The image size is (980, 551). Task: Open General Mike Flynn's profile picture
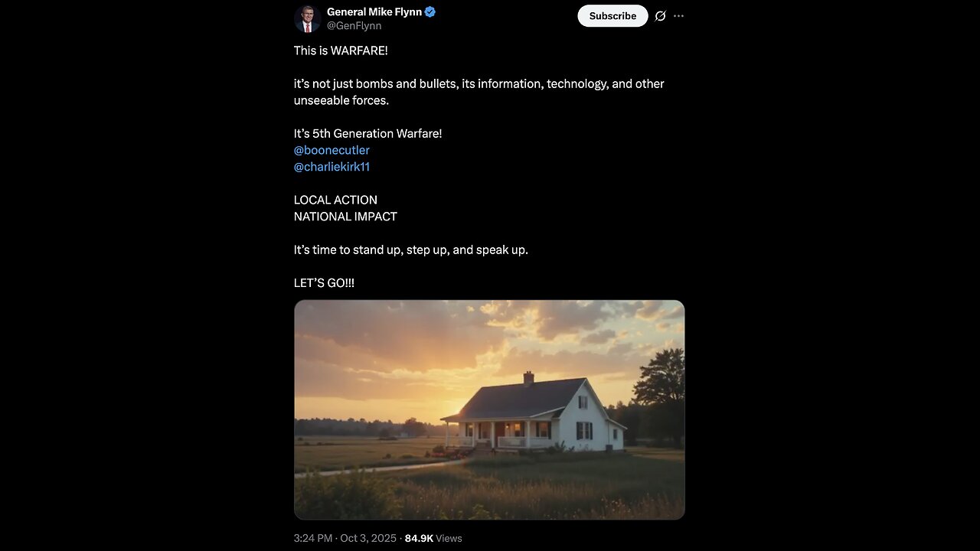coord(307,18)
